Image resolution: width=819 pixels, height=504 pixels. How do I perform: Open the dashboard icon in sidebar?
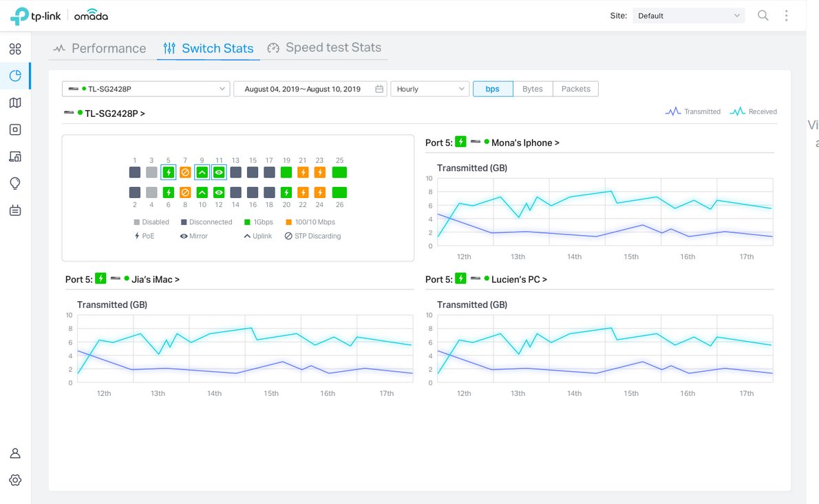tap(15, 49)
